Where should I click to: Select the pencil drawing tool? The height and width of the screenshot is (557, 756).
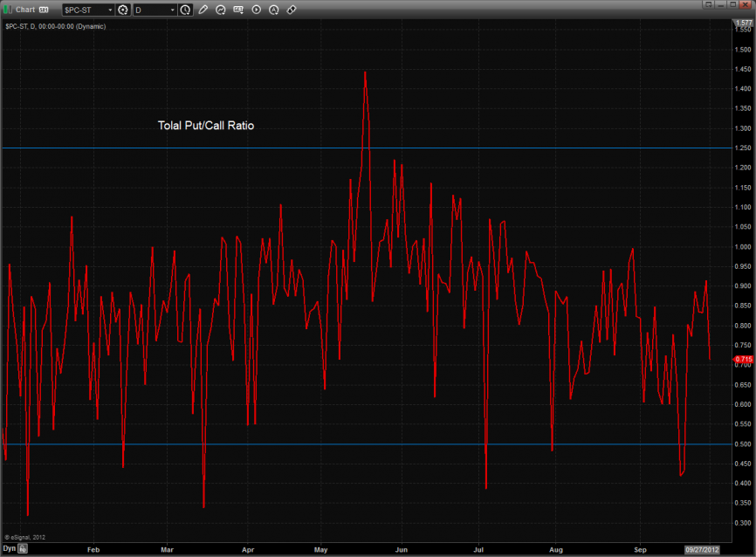click(203, 10)
